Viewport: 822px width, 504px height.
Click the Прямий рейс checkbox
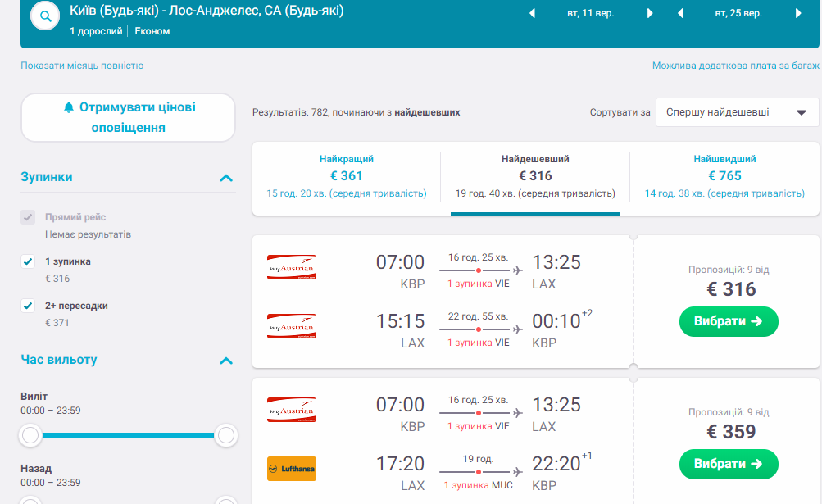29,217
